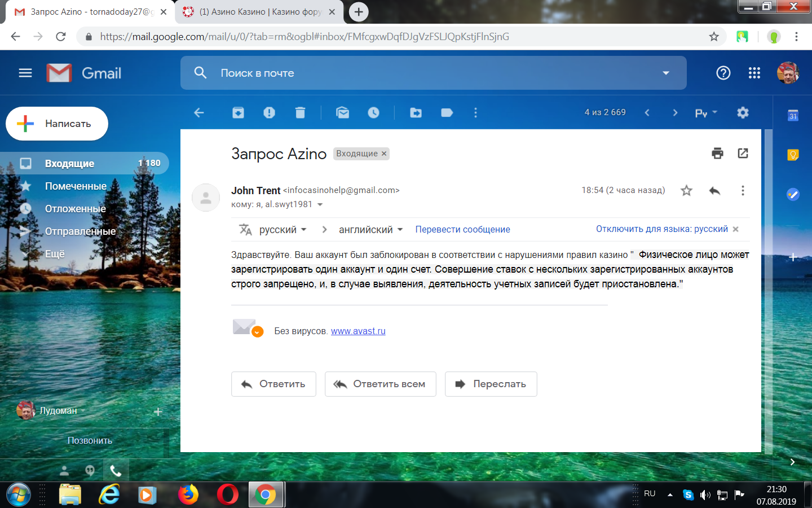The height and width of the screenshot is (508, 812).
Task: Click the Gmail logo
Action: pyautogui.click(x=84, y=73)
